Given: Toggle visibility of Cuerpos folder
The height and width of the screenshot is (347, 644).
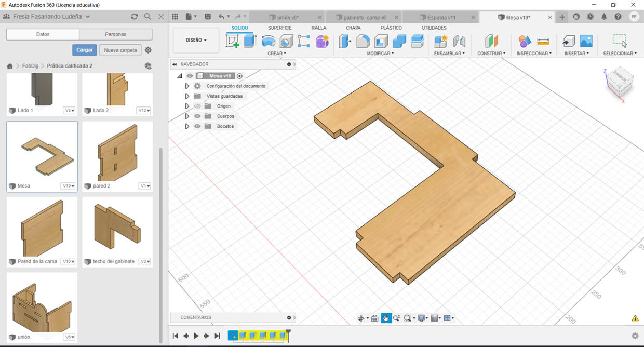Looking at the screenshot, I should (x=197, y=116).
